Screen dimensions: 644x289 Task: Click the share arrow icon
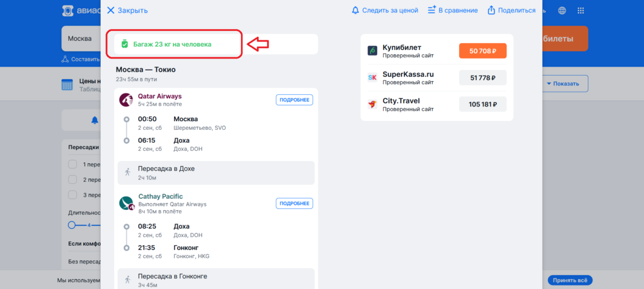(x=491, y=11)
